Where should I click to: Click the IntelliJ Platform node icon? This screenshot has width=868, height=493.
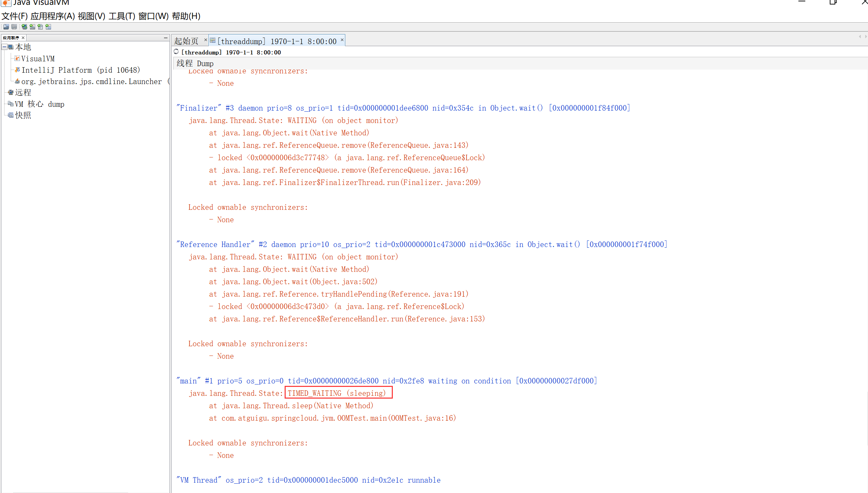(x=17, y=70)
